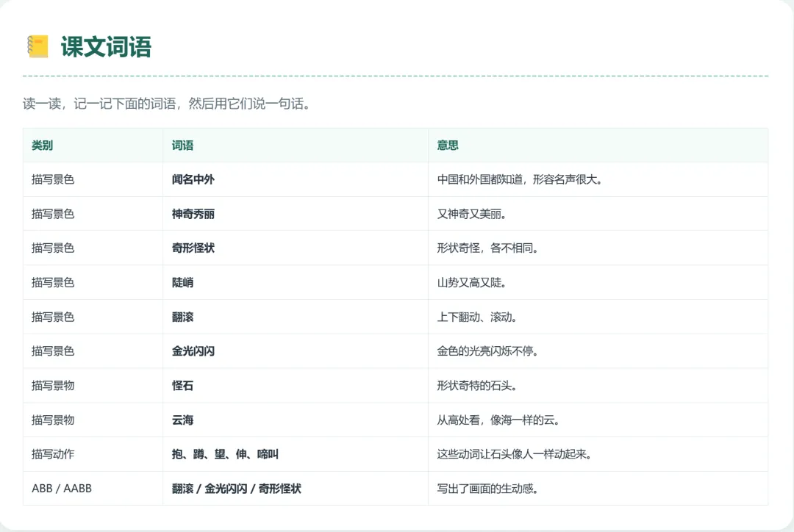Click the meaning 这些动词让石头像人一样动起来。
794x532 pixels.
515,454
